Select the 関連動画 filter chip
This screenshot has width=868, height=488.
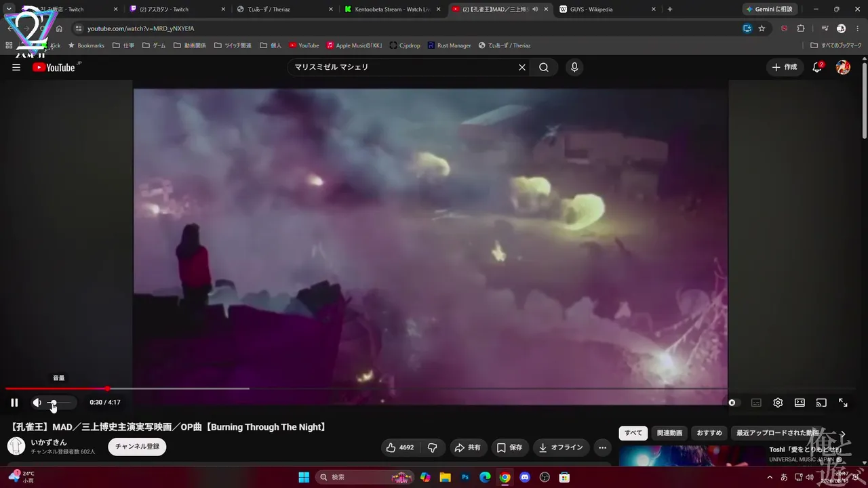(x=670, y=432)
